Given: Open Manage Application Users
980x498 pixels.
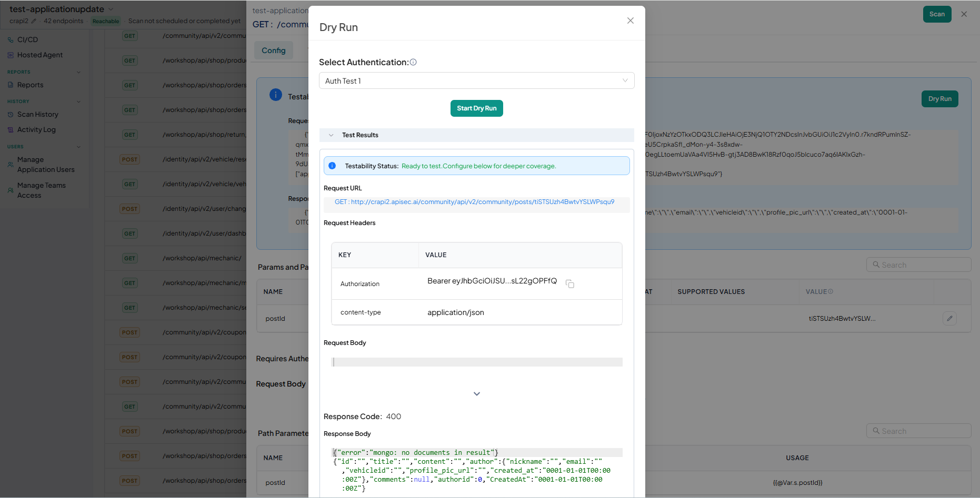Looking at the screenshot, I should [46, 165].
